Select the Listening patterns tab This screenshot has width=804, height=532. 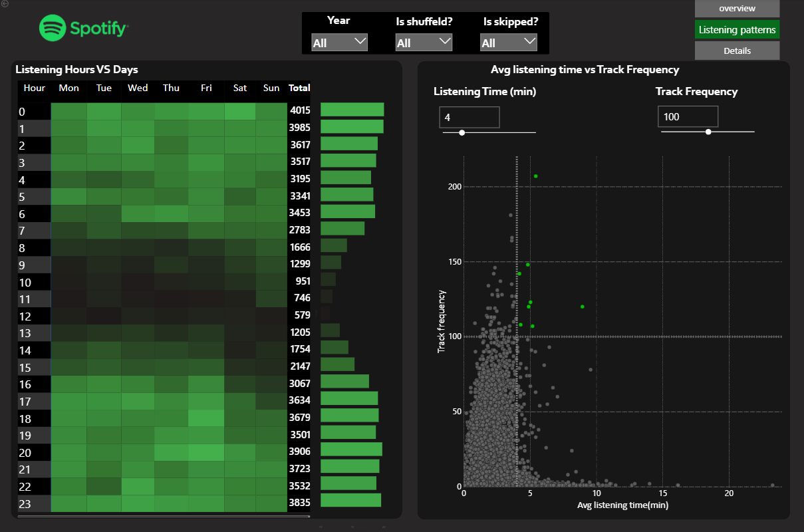(x=737, y=29)
